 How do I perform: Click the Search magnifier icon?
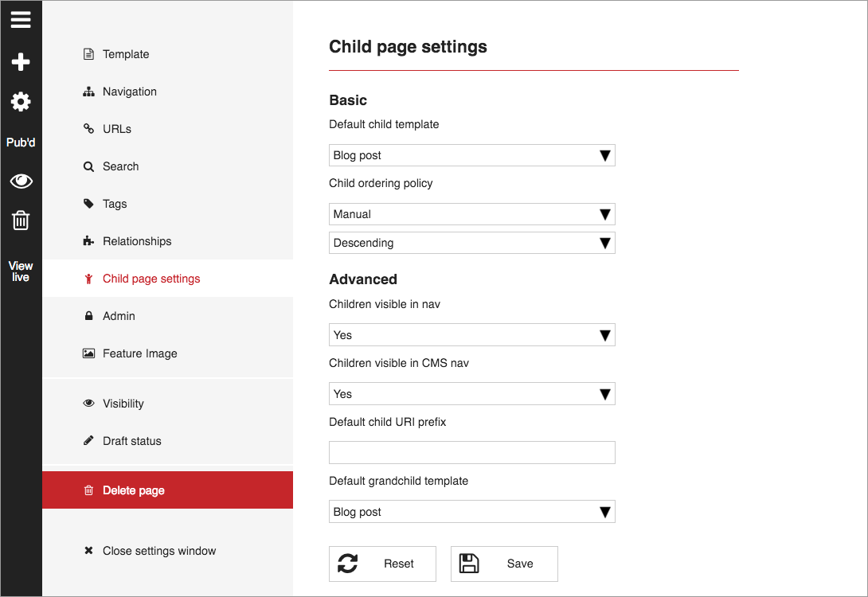click(x=88, y=166)
